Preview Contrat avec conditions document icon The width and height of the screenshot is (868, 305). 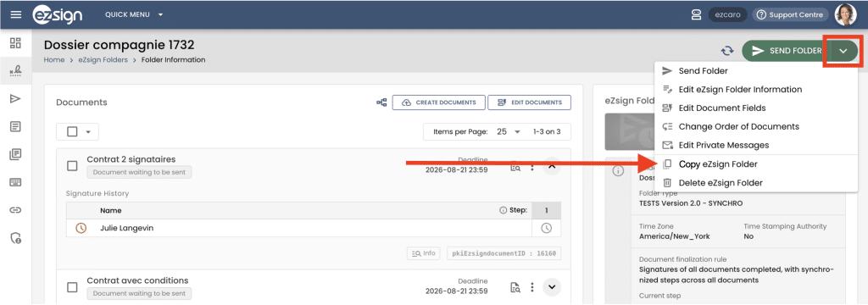(515, 287)
